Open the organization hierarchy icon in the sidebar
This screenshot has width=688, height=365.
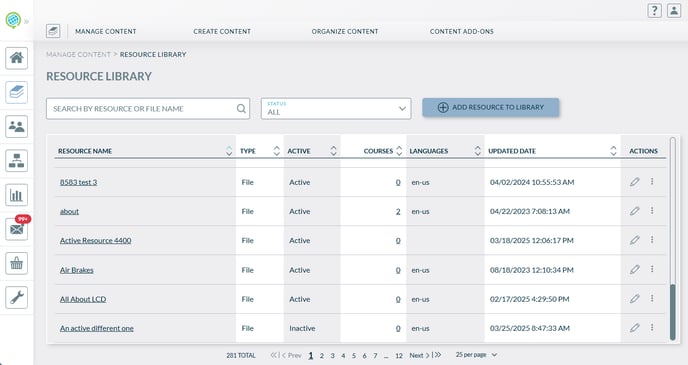[17, 161]
